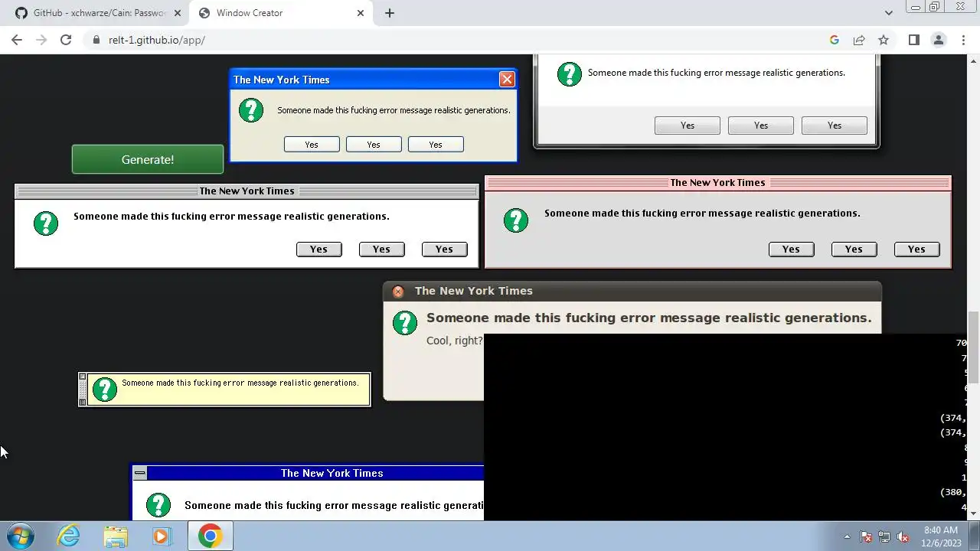Click the rightmost Yes in the pink dialog
This screenshot has height=551, width=980.
pyautogui.click(x=917, y=249)
